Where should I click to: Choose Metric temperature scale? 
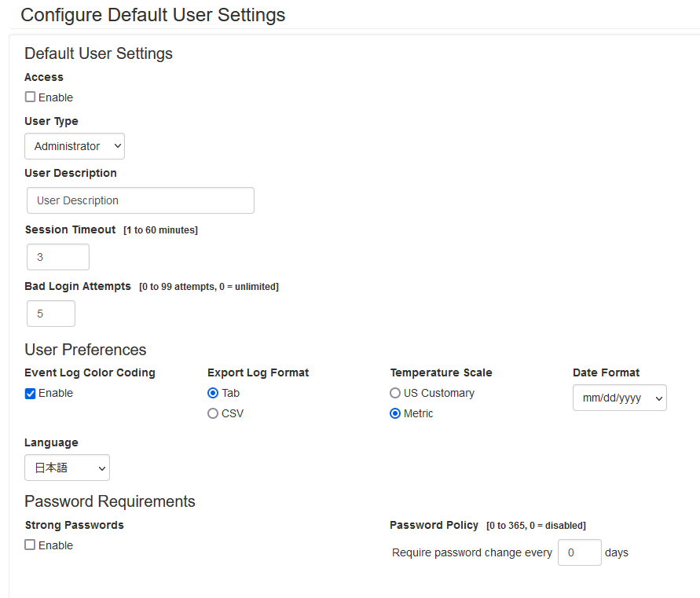click(x=395, y=413)
